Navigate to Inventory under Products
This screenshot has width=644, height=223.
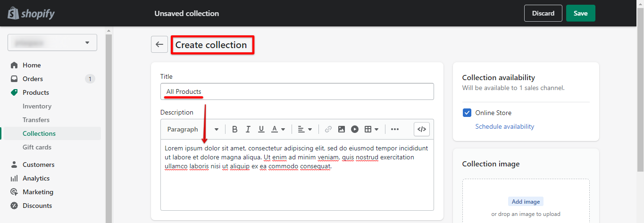[37, 106]
